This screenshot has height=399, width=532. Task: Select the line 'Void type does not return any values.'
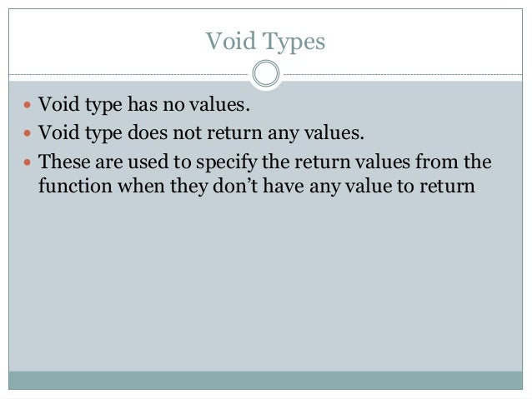(201, 132)
